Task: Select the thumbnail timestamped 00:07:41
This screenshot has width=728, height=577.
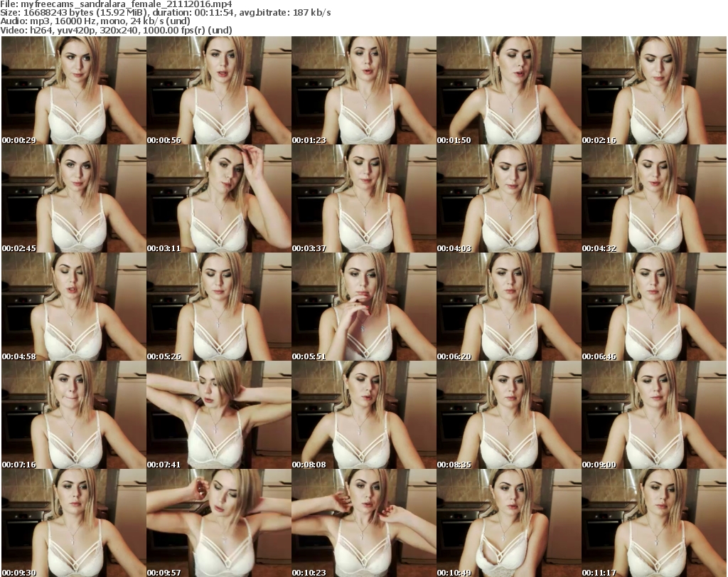Action: coord(219,415)
